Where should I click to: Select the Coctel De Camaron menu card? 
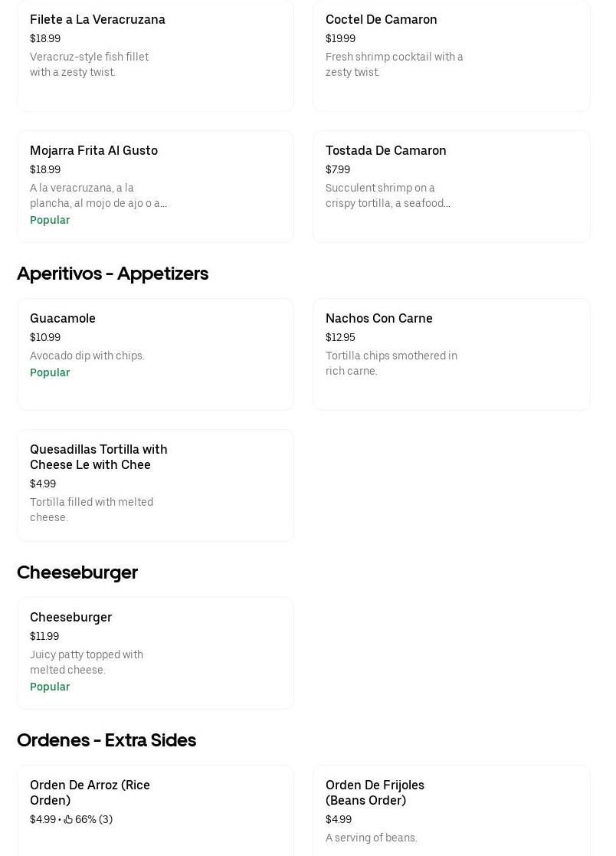click(x=451, y=56)
